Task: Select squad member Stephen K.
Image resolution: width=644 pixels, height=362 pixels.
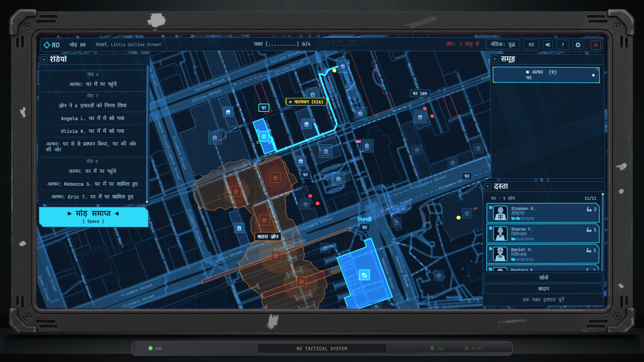Action: 543,213
